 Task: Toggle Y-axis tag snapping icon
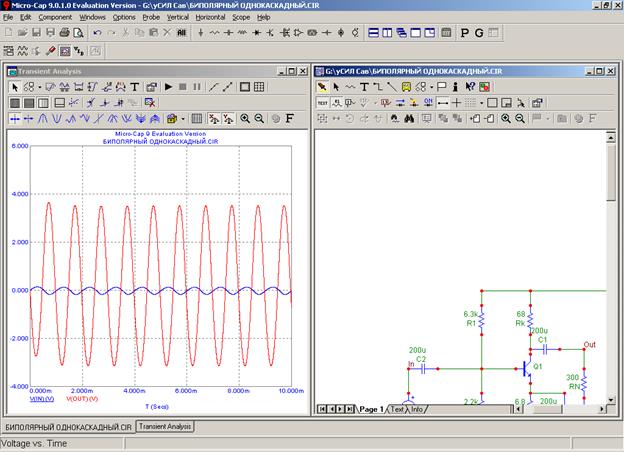pyautogui.click(x=228, y=119)
